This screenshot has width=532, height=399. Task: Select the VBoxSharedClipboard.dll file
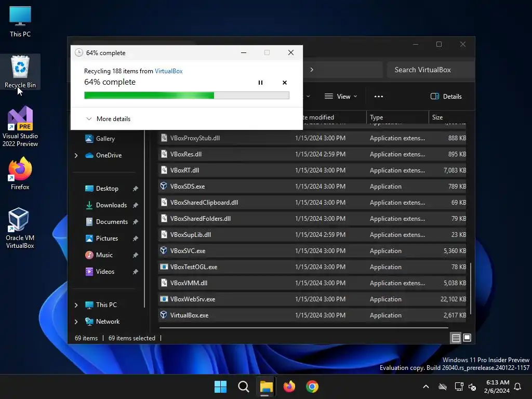pos(312,203)
